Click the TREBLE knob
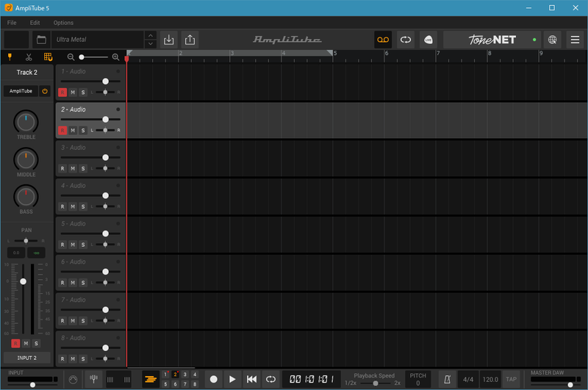The height and width of the screenshot is (390, 588). (x=26, y=122)
